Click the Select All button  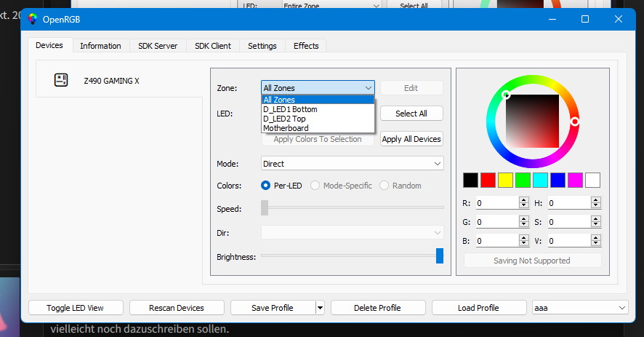[411, 113]
